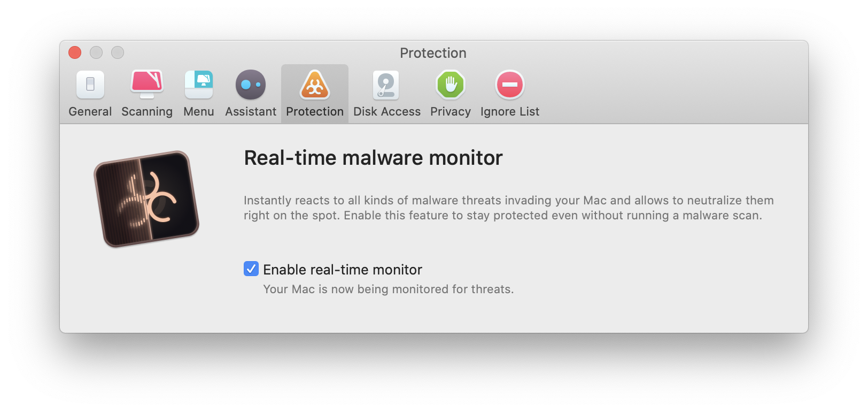The image size is (868, 412).
Task: Open the General preferences switch icon
Action: (90, 85)
